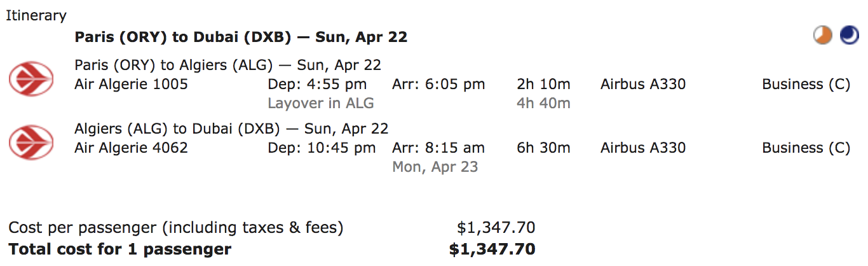Click Algiers (ALG) to Dubai (DXB) segment title

[x=231, y=129]
